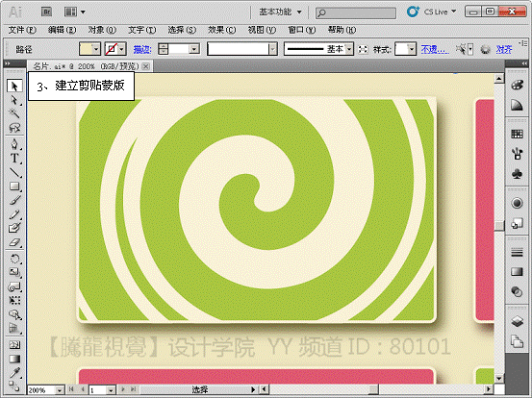Close the 名片.ai document tab
Image resolution: width=532 pixels, height=398 pixels.
(x=145, y=66)
